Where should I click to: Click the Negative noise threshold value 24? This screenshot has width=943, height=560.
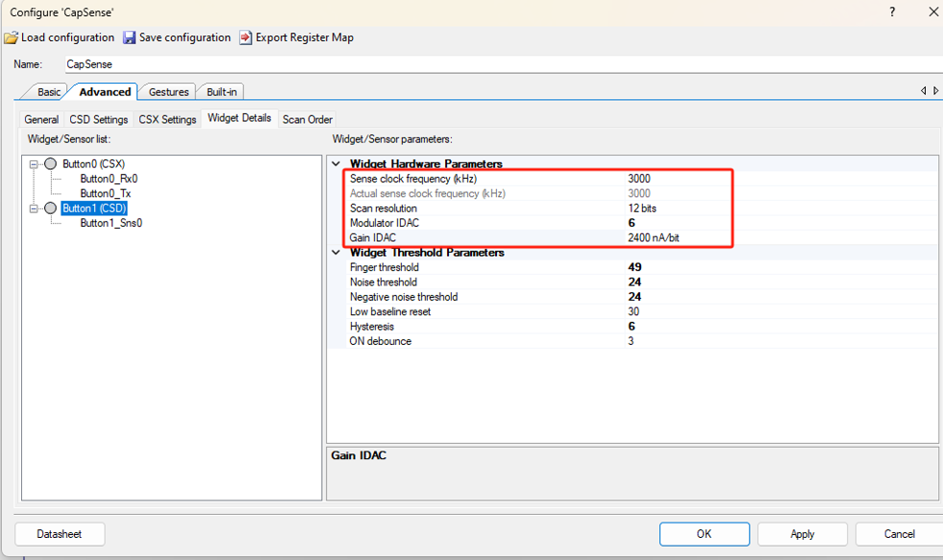point(634,297)
